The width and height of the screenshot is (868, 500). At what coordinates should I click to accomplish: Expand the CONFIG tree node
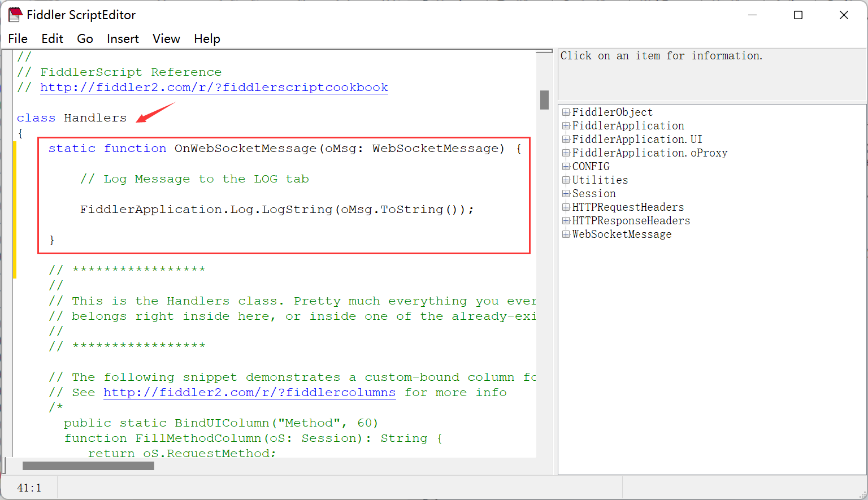click(x=566, y=166)
